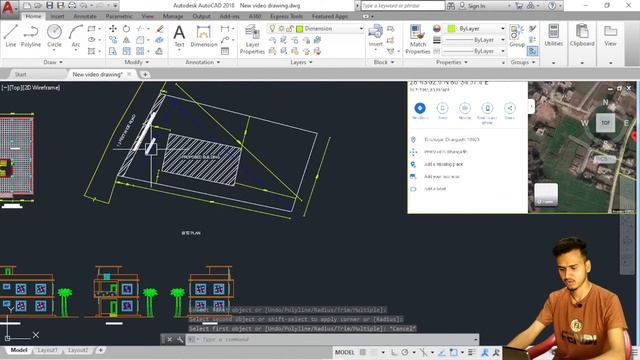Click the Stretch tool icon
Screen dimensions: 640x360
click(x=113, y=51)
